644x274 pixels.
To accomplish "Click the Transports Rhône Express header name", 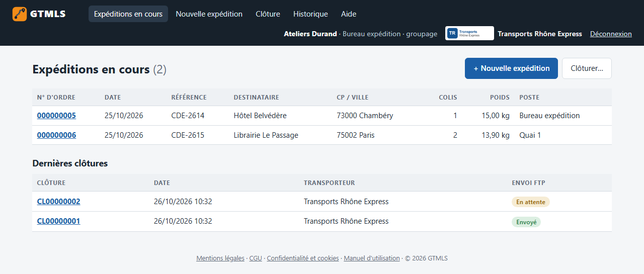I will tap(540, 34).
